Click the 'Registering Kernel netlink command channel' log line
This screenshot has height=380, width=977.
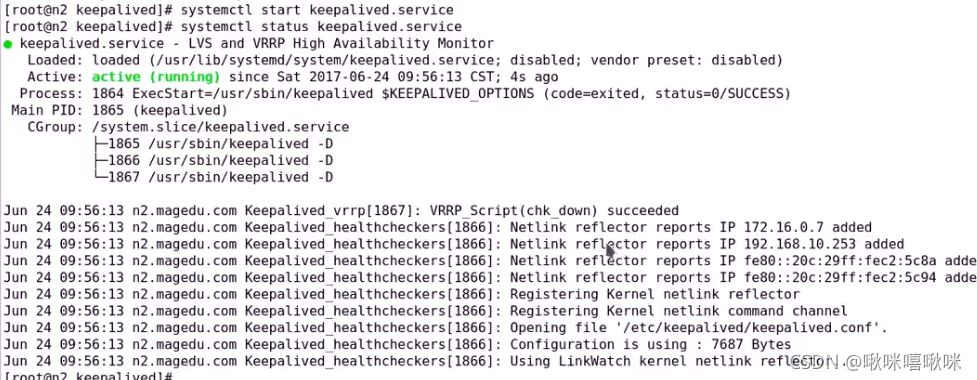coord(679,311)
